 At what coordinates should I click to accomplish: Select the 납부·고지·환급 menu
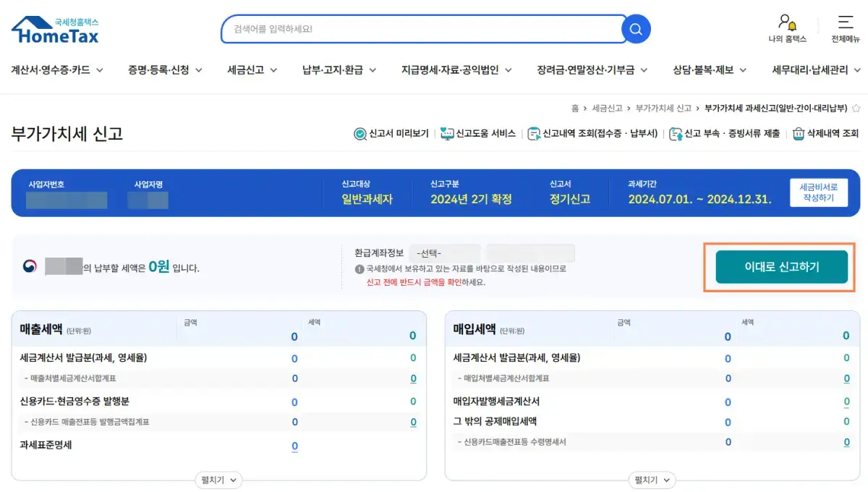click(332, 70)
